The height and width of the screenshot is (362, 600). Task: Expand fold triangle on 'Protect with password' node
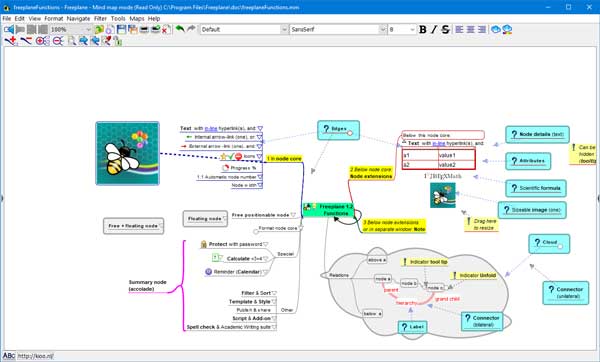click(266, 244)
